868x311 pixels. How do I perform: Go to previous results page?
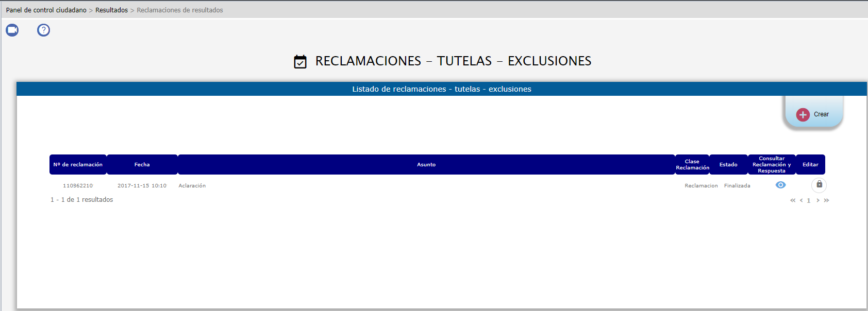pos(802,200)
